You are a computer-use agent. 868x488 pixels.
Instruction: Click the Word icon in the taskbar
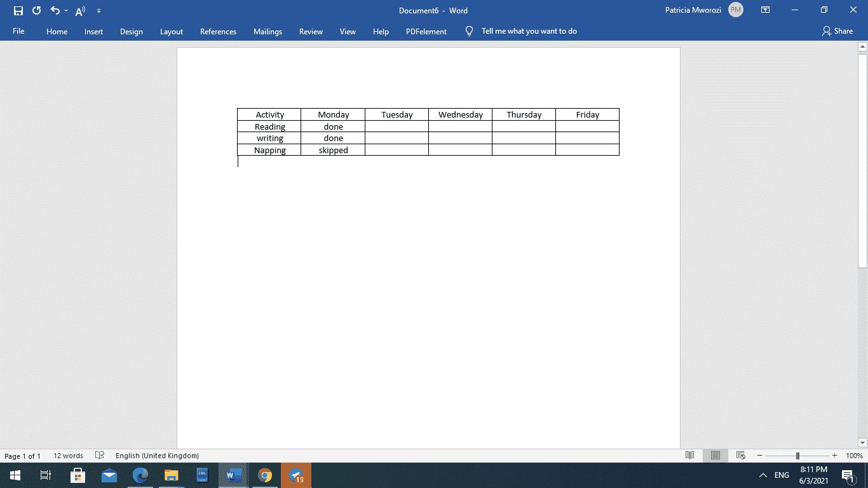pyautogui.click(x=233, y=475)
